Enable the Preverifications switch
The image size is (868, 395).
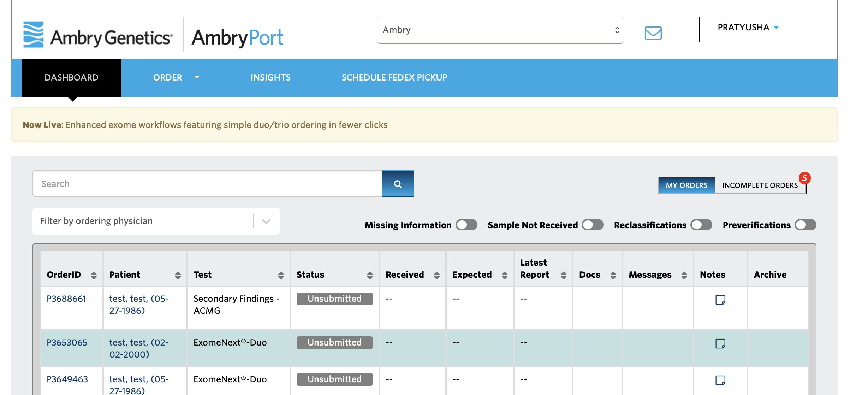pyautogui.click(x=805, y=225)
